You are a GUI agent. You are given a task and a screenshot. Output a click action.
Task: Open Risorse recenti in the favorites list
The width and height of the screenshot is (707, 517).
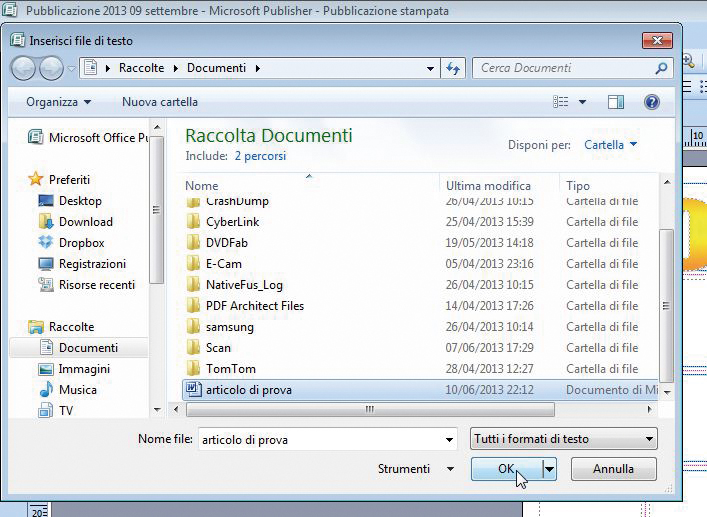coord(87,285)
